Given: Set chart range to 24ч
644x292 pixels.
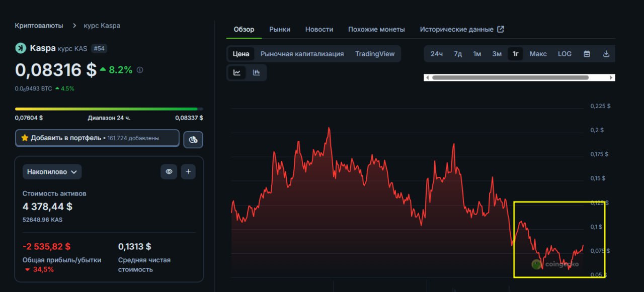Looking at the screenshot, I should [x=437, y=54].
